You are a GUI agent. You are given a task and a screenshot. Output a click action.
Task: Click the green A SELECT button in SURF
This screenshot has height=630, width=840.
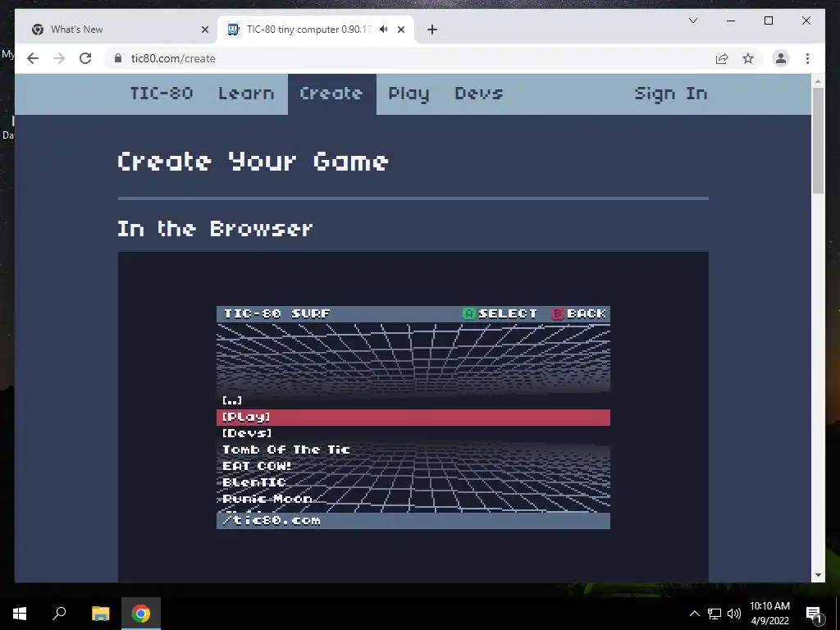(500, 313)
